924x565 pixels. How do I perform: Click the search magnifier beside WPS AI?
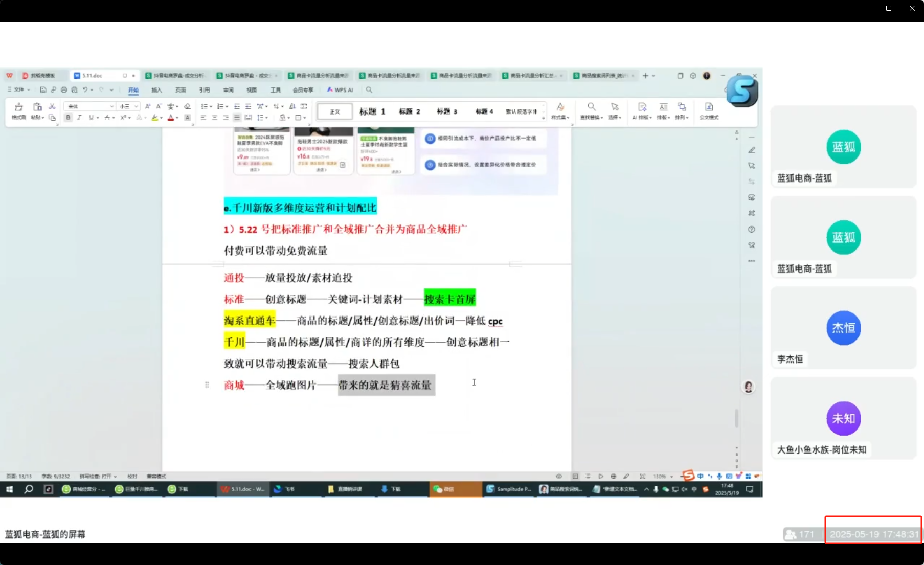pyautogui.click(x=369, y=90)
